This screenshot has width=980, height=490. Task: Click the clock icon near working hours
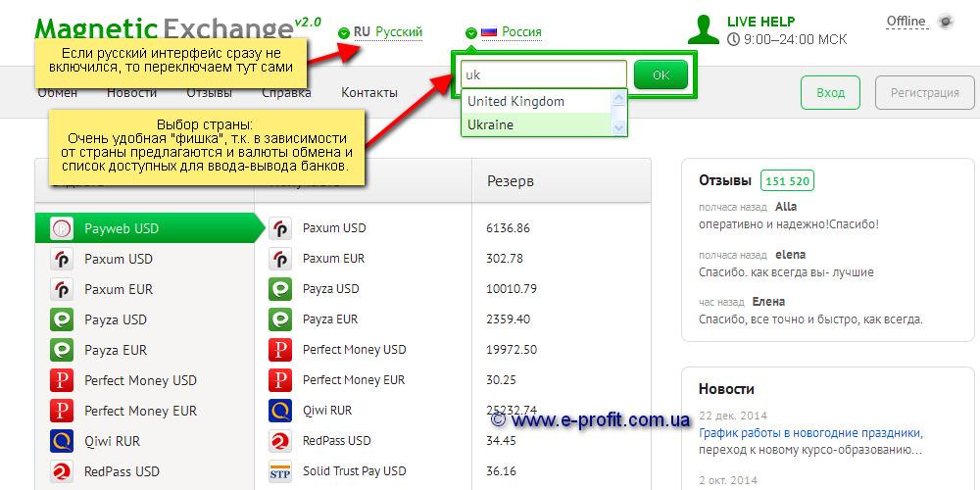(734, 39)
